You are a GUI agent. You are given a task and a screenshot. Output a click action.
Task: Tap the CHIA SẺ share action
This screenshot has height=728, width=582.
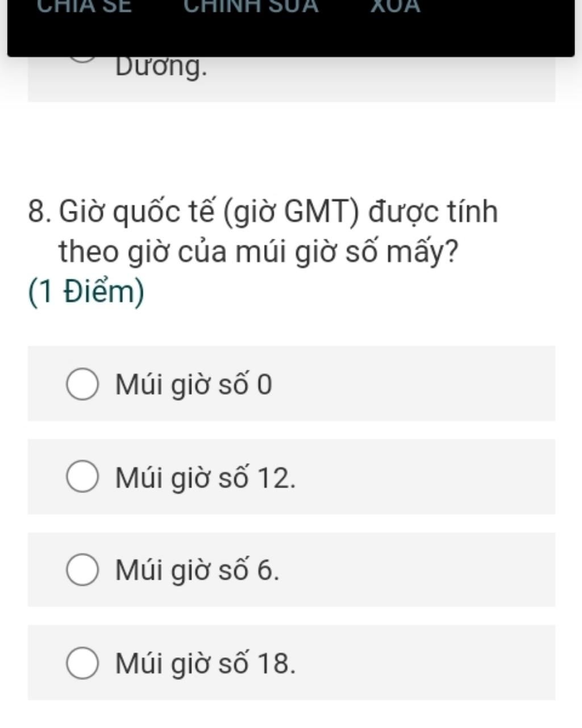click(85, 6)
